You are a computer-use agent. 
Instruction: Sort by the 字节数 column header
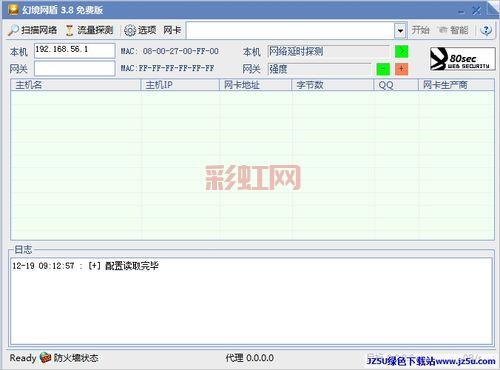click(x=333, y=85)
